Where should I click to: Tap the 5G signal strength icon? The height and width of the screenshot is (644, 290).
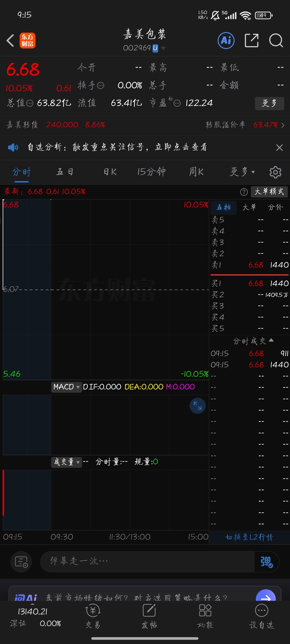(229, 15)
